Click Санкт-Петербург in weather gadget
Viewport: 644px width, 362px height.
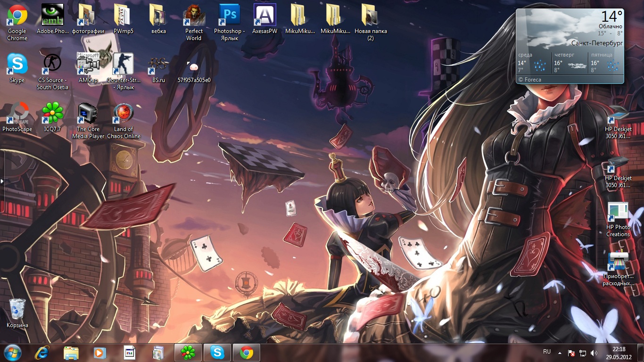click(x=597, y=43)
